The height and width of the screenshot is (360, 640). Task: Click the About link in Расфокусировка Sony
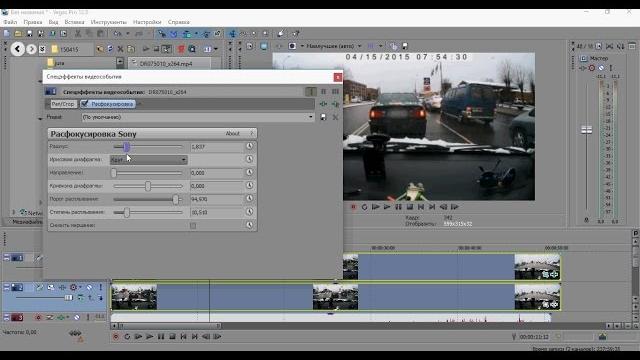tap(233, 133)
